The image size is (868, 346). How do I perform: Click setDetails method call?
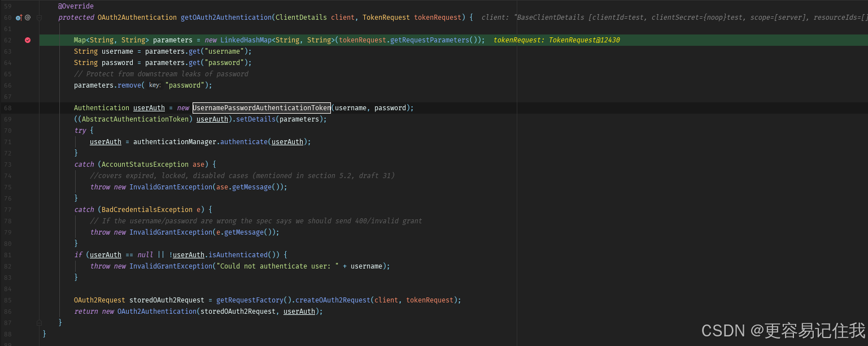click(x=256, y=119)
